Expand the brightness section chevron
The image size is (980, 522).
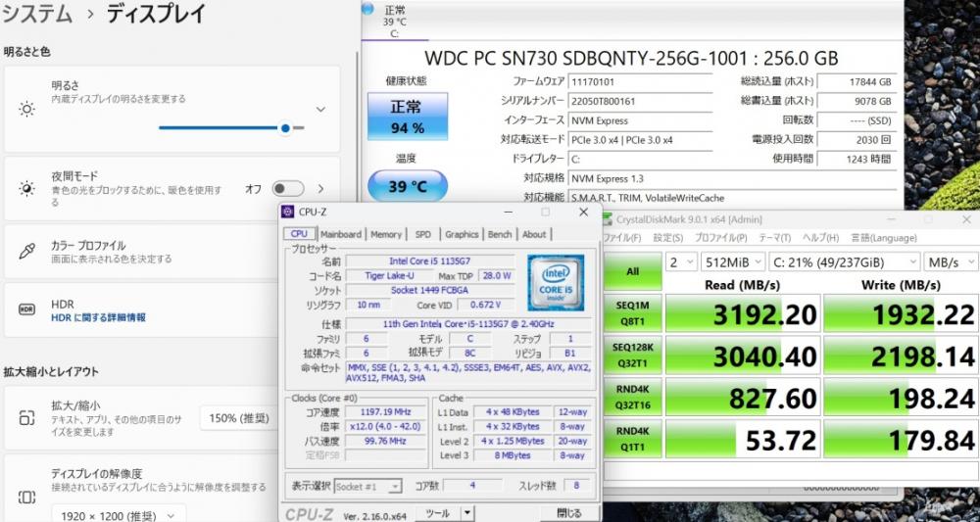click(x=320, y=110)
